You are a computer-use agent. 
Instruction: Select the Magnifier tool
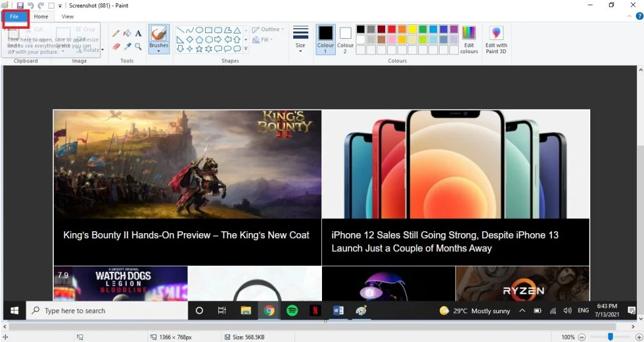pos(138,46)
